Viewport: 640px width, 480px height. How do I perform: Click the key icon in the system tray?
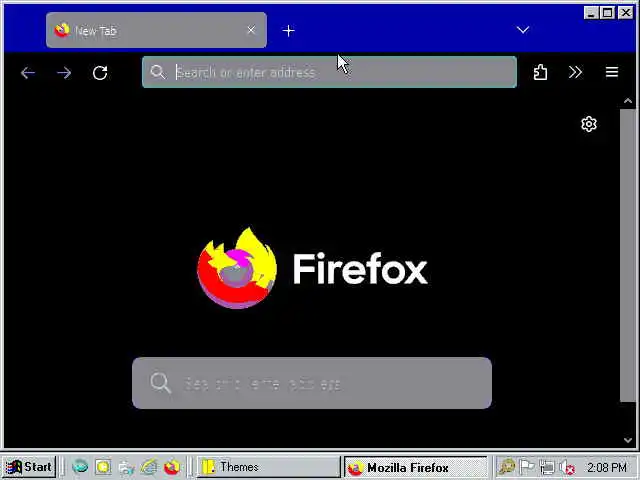[507, 467]
